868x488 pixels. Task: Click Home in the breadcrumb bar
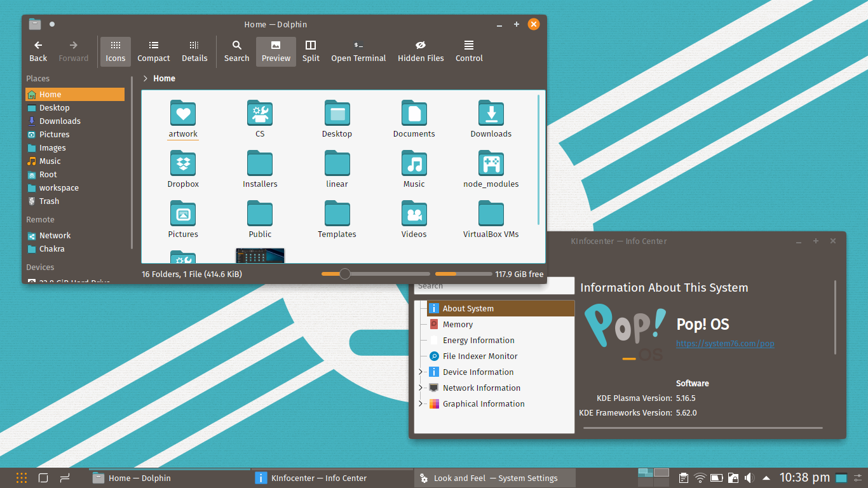[x=164, y=79]
